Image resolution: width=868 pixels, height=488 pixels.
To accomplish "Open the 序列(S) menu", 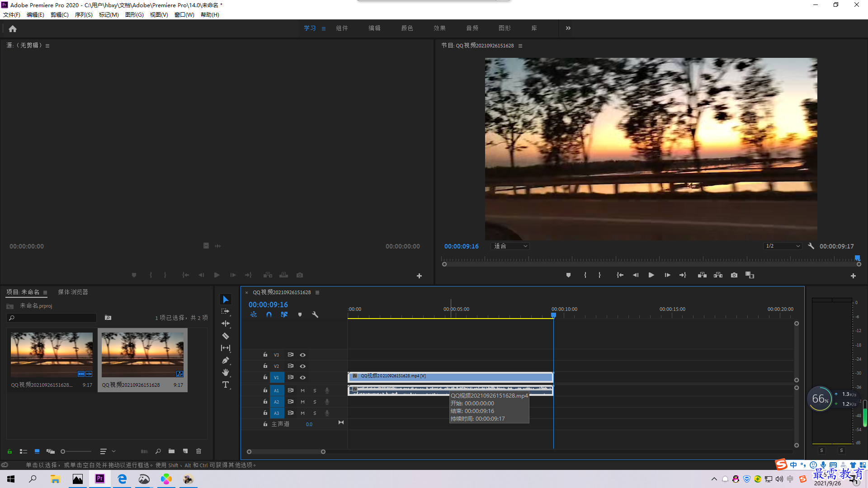I will click(x=84, y=15).
